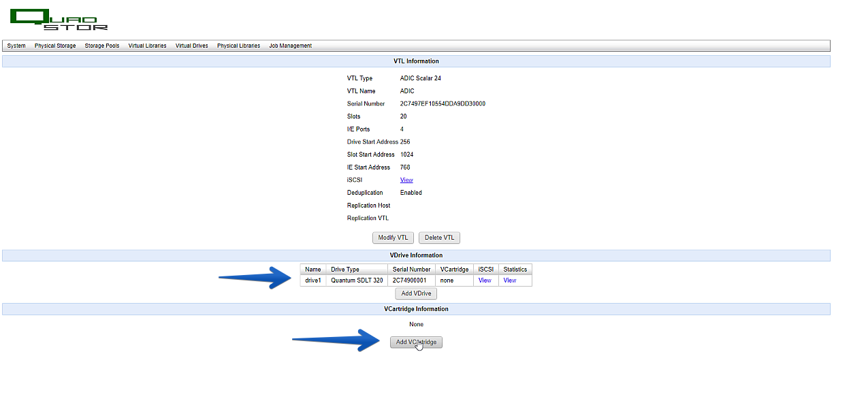Open the System menu
The image size is (868, 401).
(x=16, y=46)
